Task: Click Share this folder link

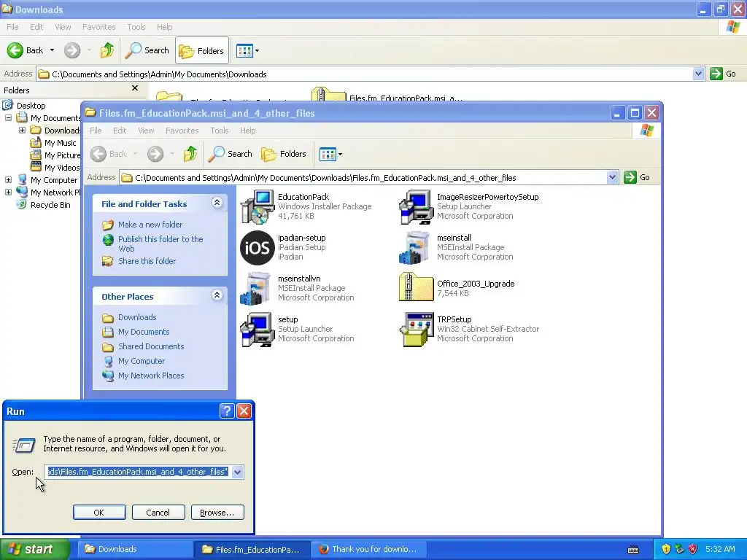Action: [x=147, y=261]
